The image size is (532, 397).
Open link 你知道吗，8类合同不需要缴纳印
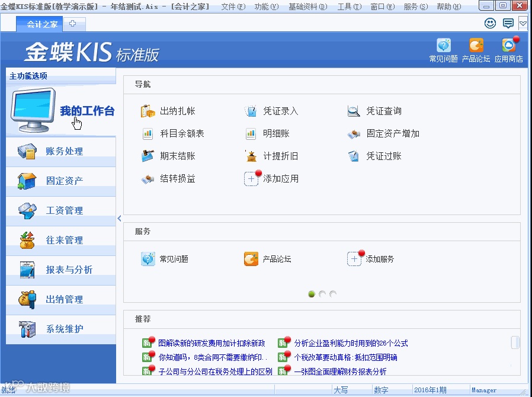coord(213,357)
